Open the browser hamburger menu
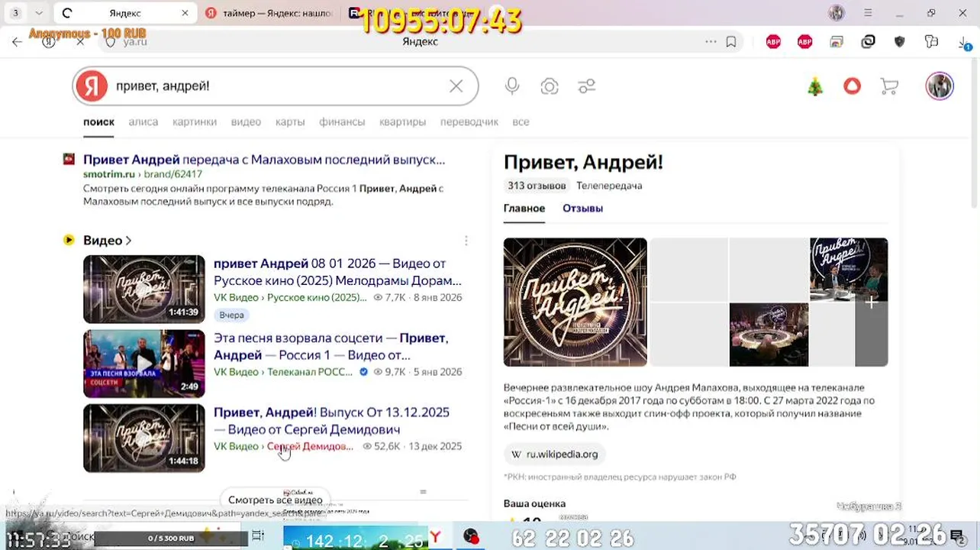This screenshot has height=550, width=980. [x=868, y=13]
